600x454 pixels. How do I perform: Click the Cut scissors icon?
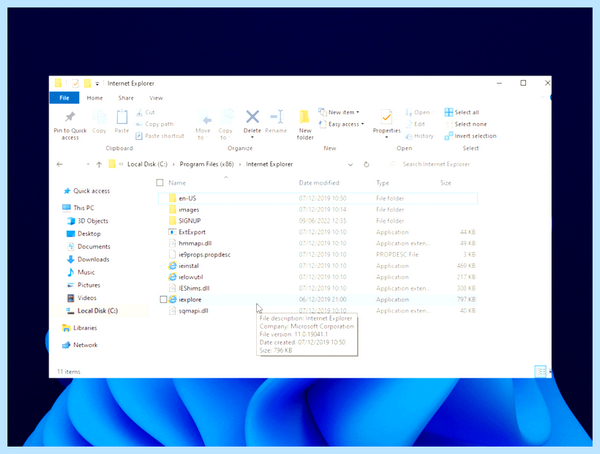pos(139,112)
